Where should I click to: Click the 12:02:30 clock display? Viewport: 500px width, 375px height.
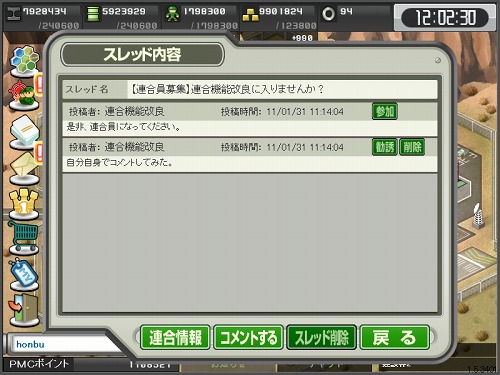[x=445, y=17]
